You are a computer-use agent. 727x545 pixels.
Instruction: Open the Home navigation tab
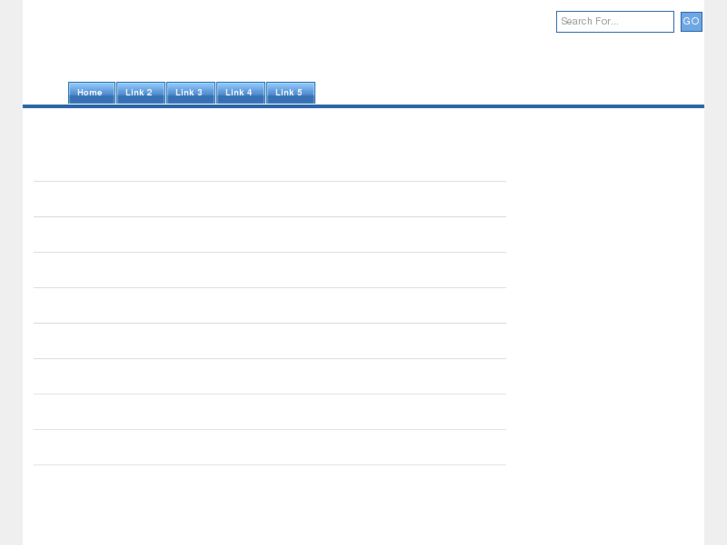(x=91, y=93)
